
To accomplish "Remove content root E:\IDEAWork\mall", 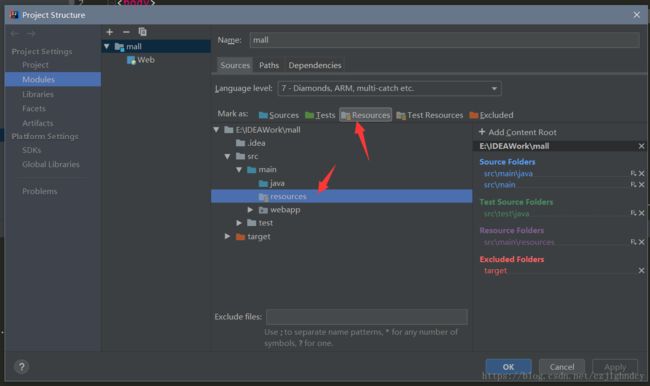I will tap(641, 146).
